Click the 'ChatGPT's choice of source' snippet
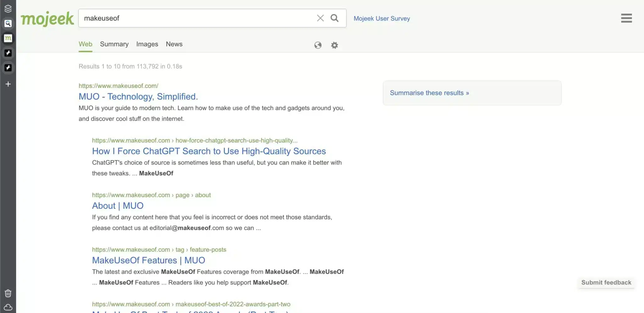The height and width of the screenshot is (313, 644). (217, 168)
